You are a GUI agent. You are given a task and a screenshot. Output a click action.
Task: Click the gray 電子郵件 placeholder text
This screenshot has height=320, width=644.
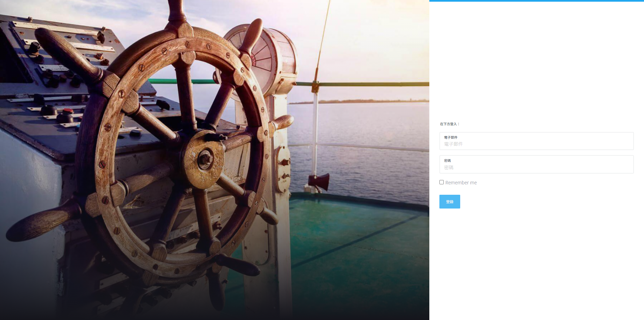pos(453,144)
